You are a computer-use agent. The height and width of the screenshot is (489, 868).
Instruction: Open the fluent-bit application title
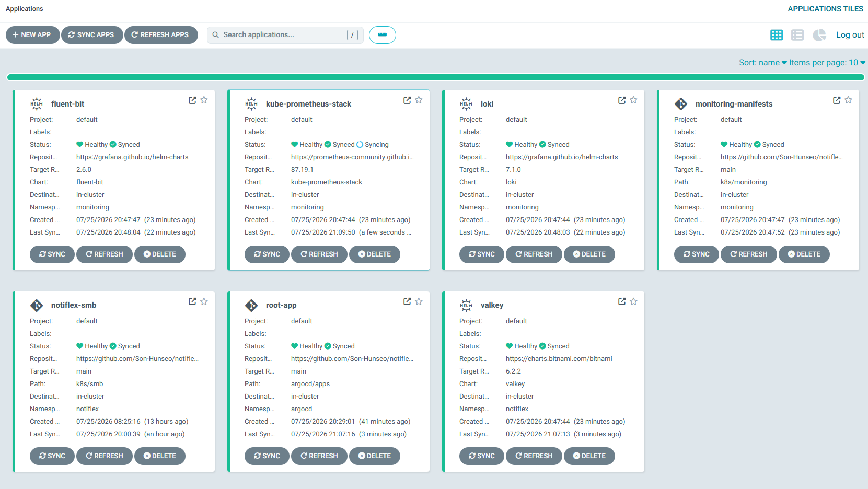point(68,104)
